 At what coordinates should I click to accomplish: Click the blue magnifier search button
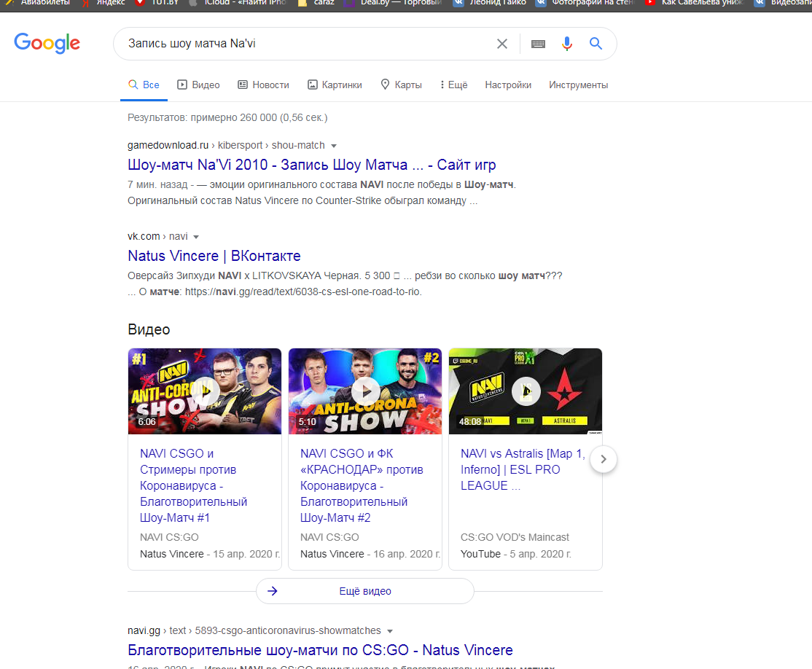[x=596, y=44]
